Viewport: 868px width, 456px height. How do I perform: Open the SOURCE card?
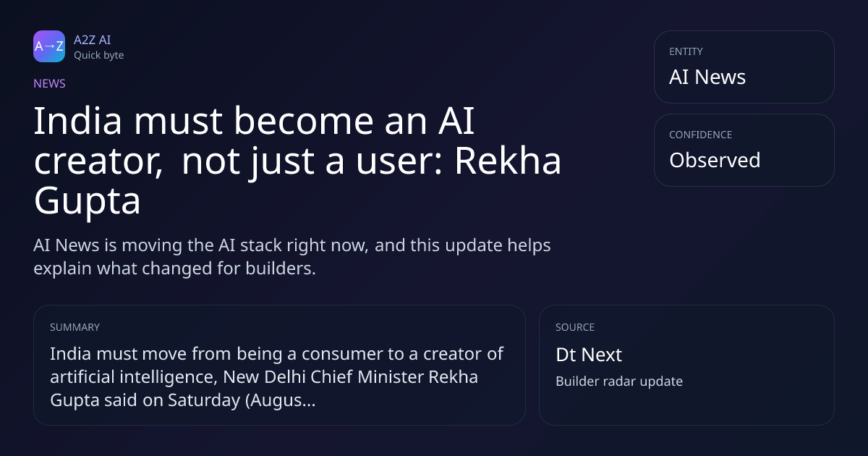coord(686,365)
